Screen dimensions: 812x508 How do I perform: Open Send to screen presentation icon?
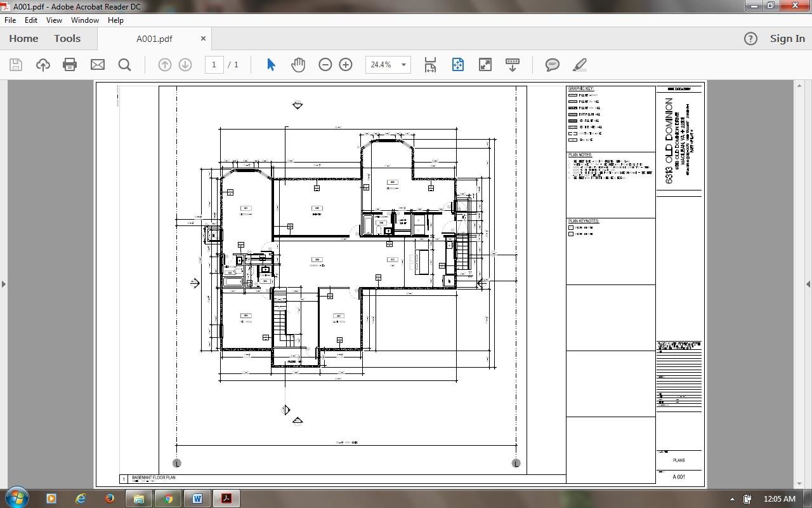coord(512,64)
